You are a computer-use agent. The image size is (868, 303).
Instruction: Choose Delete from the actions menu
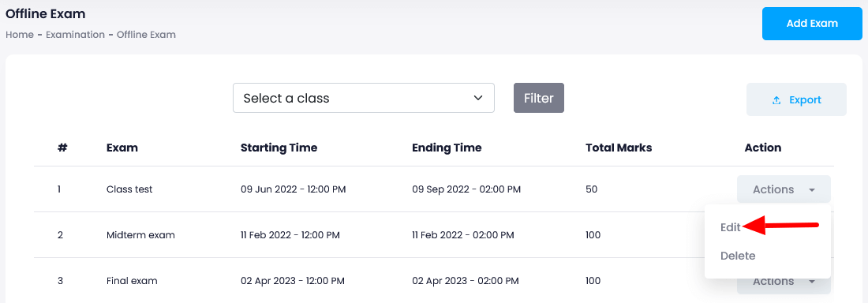pos(738,256)
